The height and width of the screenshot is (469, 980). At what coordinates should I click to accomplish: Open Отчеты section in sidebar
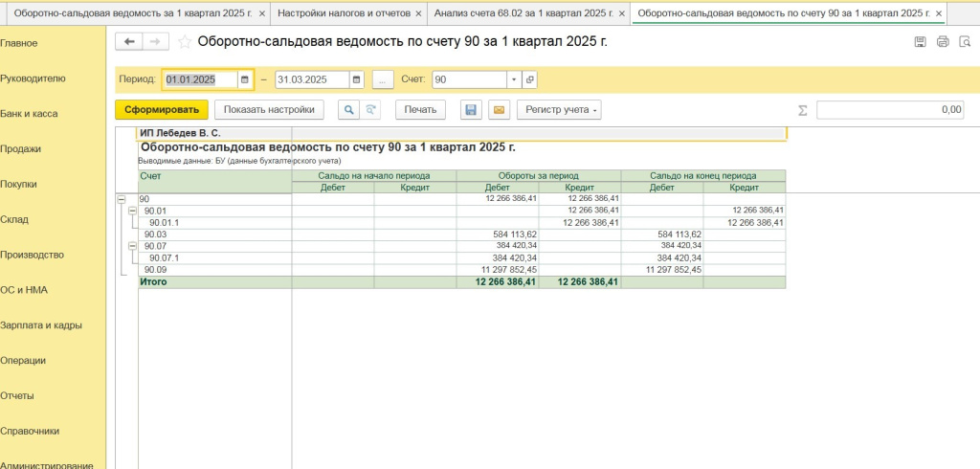(x=17, y=396)
